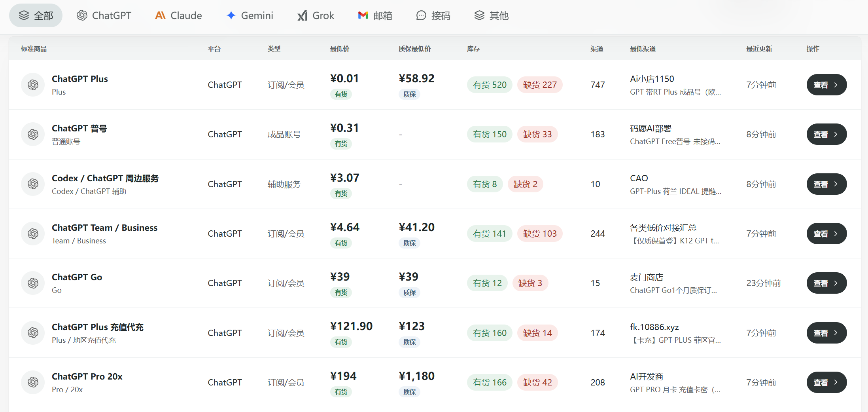Viewport: 868px width, 412px height.
Task: Click 查看 for ChatGPT Team / Business
Action: pyautogui.click(x=826, y=234)
